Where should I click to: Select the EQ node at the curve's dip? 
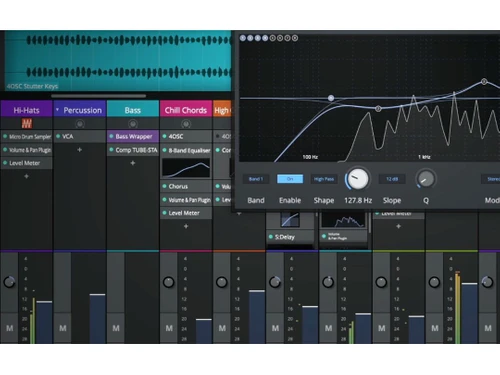(378, 109)
